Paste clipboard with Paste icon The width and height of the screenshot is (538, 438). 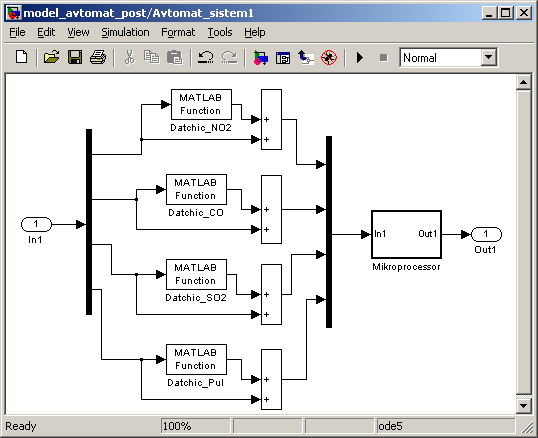tap(175, 57)
